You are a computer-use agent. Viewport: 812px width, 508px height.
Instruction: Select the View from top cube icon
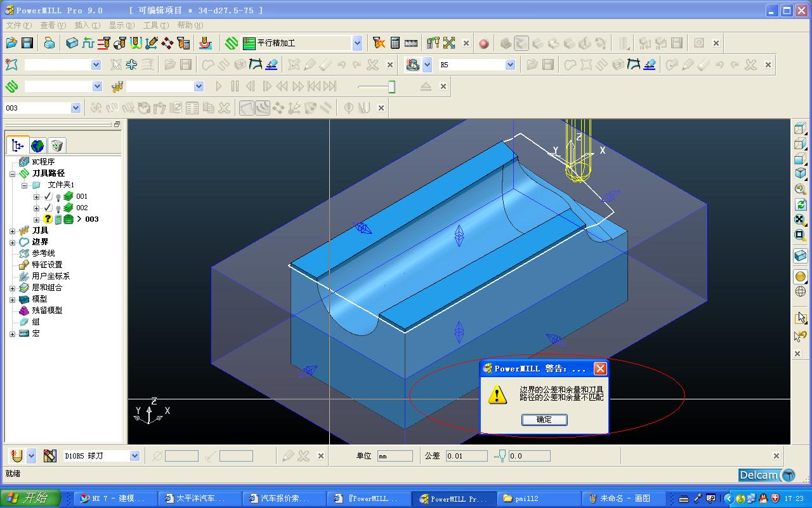pos(800,129)
